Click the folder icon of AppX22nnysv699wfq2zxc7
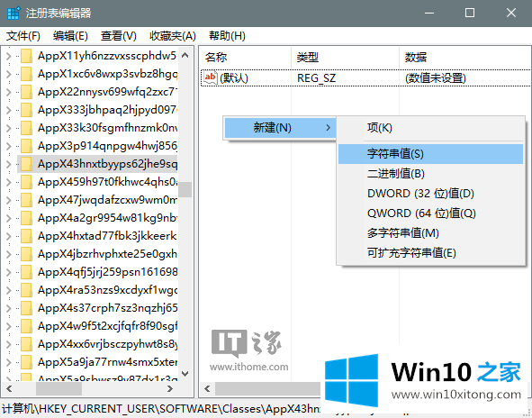 [x=26, y=92]
